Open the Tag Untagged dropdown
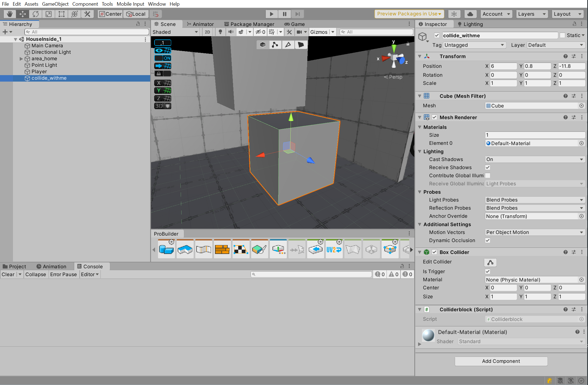The height and width of the screenshot is (385, 588). pos(474,45)
